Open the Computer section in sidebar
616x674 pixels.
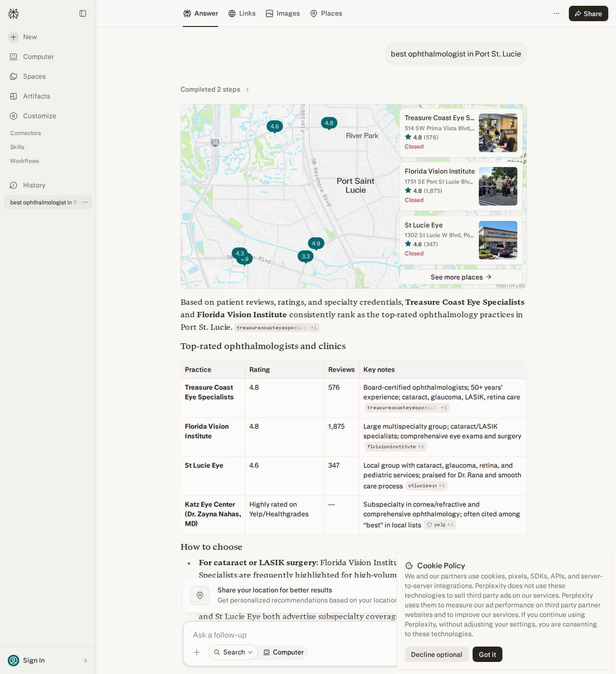(x=32, y=57)
